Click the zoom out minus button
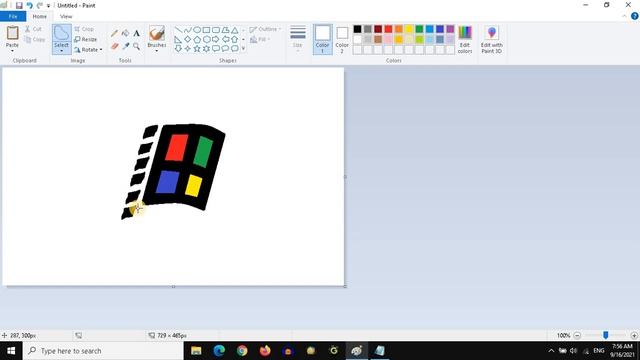Viewport: 640px width, 360px height. pyautogui.click(x=577, y=335)
